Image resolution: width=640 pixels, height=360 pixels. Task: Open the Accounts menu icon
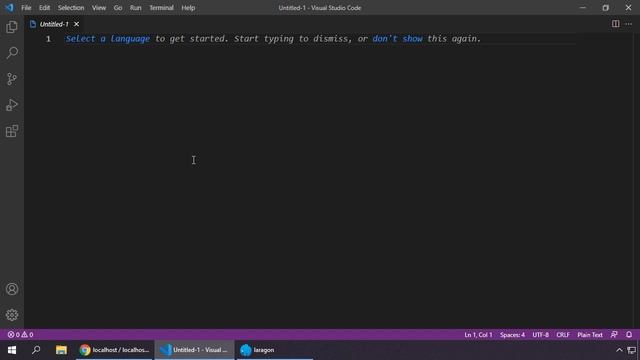(12, 289)
